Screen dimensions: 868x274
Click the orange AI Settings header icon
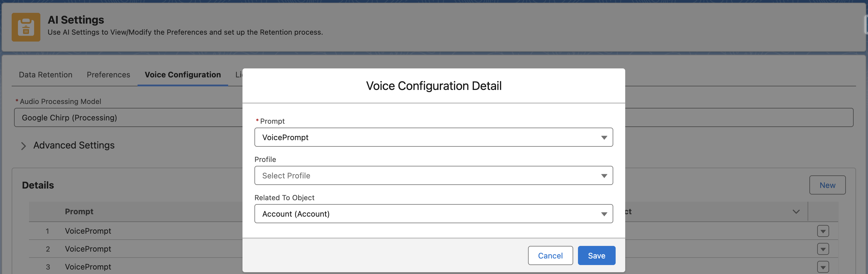pos(26,27)
